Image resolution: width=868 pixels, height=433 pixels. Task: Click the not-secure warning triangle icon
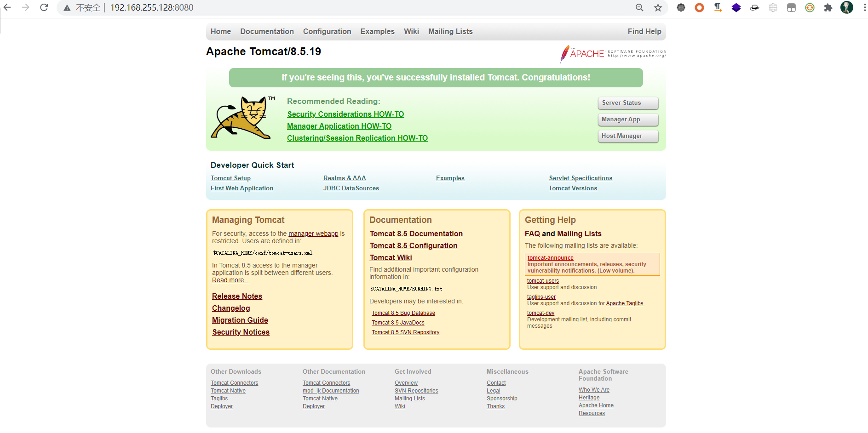(67, 8)
